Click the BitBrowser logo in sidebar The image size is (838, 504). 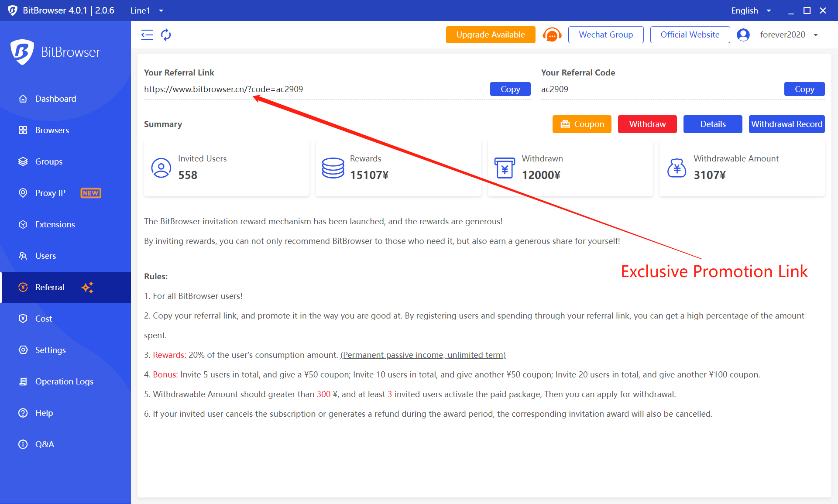pyautogui.click(x=55, y=52)
